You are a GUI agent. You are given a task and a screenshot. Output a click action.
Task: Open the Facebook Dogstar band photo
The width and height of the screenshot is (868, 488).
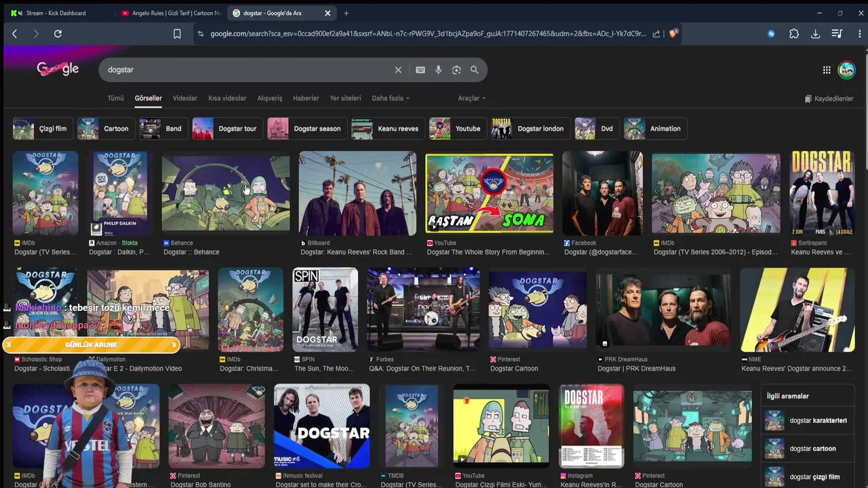[x=602, y=193]
